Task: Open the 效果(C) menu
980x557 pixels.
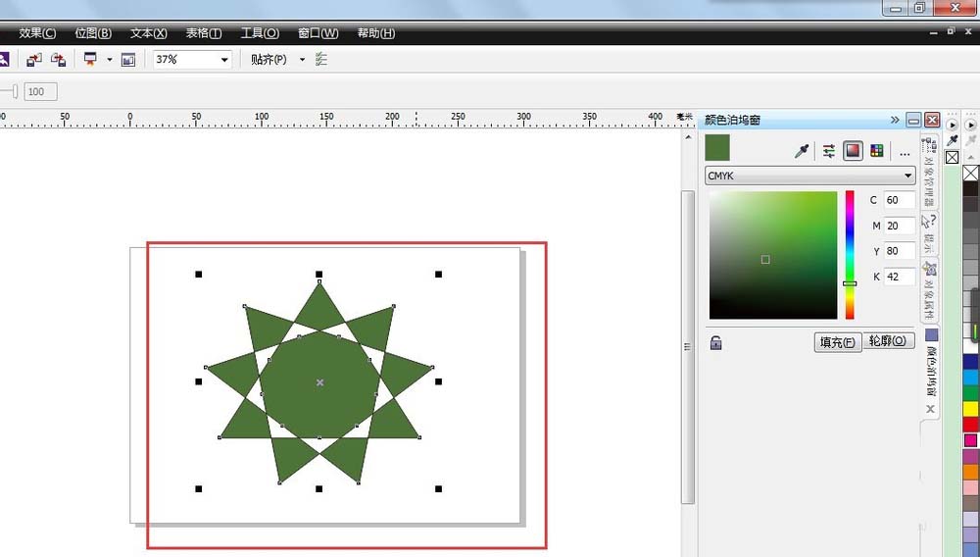Action: tap(37, 33)
